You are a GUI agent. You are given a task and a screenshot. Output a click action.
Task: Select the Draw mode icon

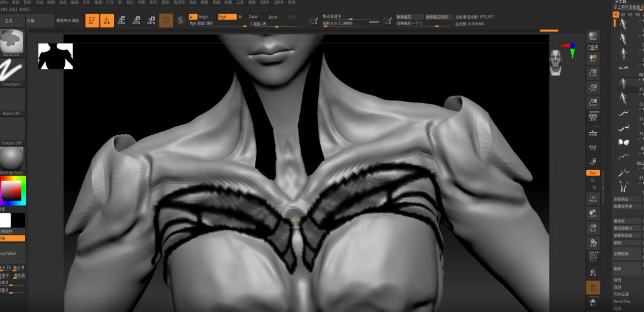pyautogui.click(x=107, y=21)
